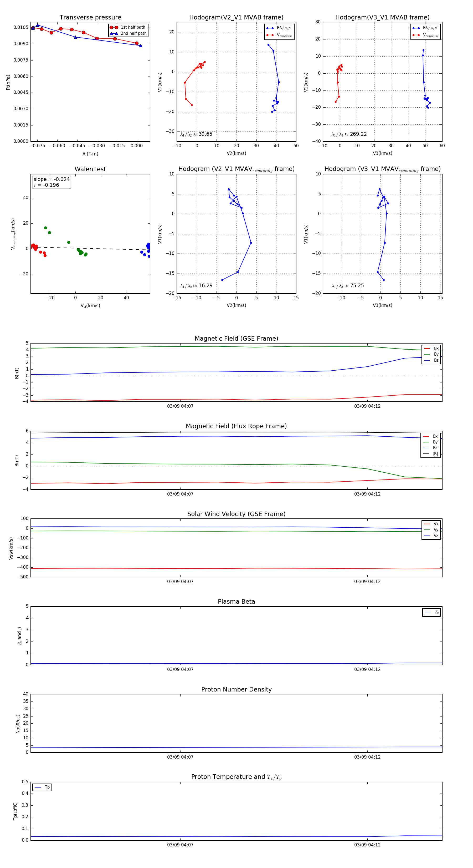
Task: Click "V3(km/s)" label under MVAB V3_V1 hodogram
Action: click(x=382, y=153)
